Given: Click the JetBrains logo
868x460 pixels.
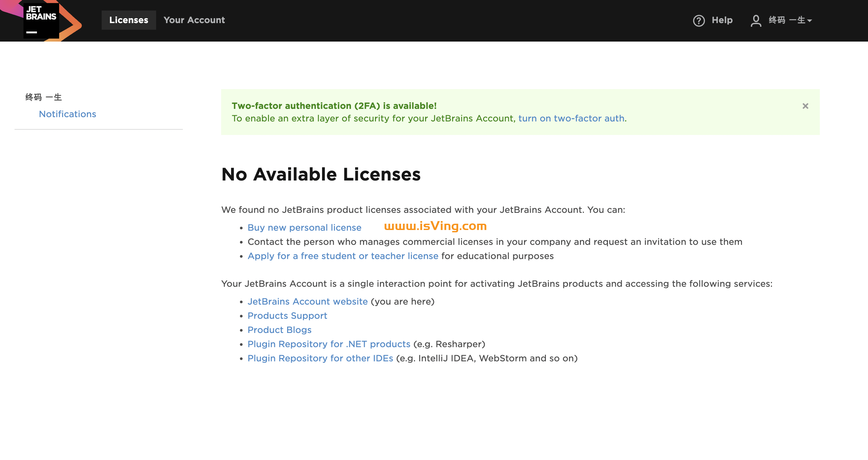Looking at the screenshot, I should (x=41, y=20).
